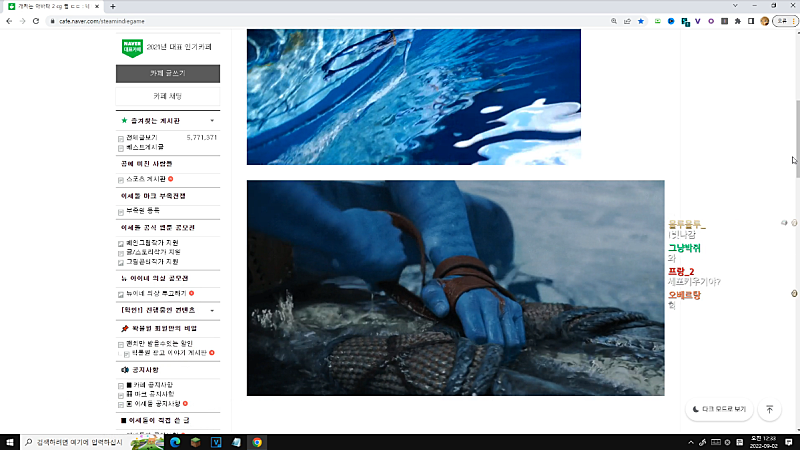Screen dimensions: 800x450
Task: Open the teal square extension icon
Action: coord(685,21)
